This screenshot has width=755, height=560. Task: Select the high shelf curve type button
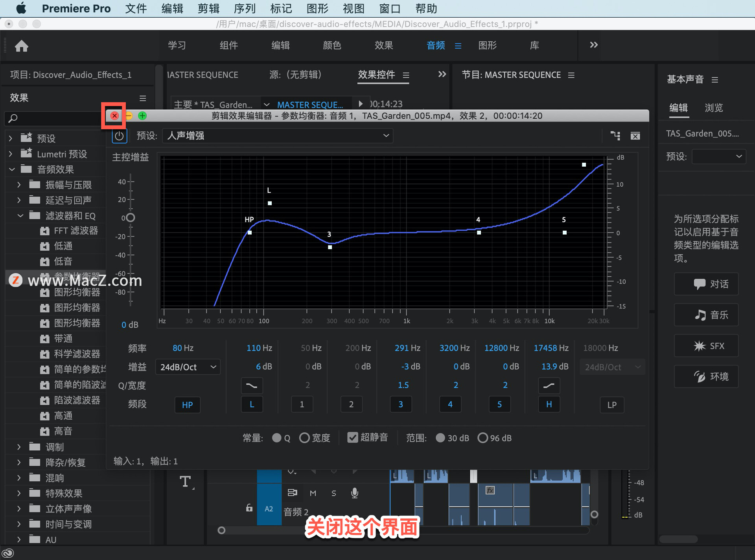[549, 386]
